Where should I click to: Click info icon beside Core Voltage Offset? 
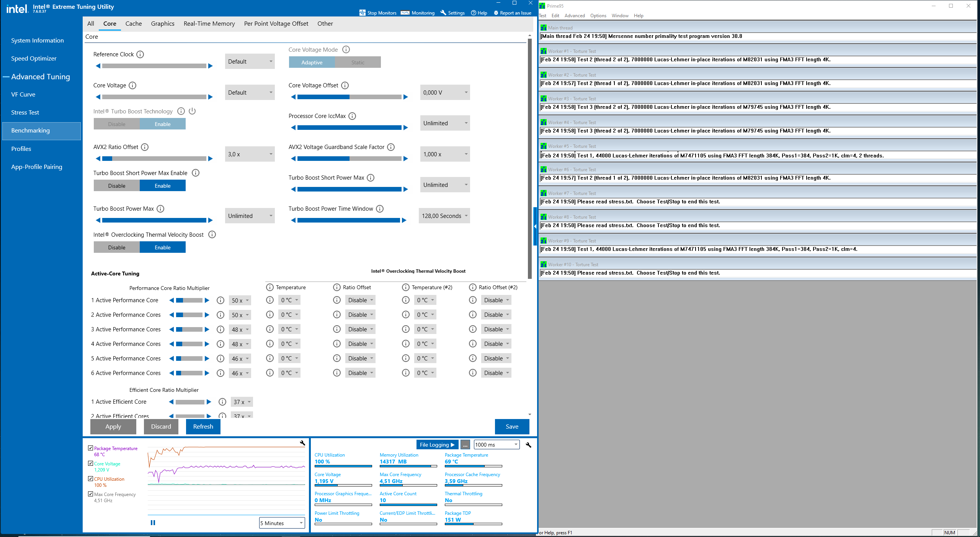tap(345, 85)
